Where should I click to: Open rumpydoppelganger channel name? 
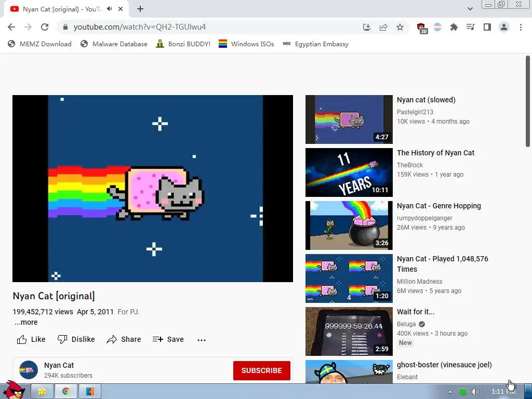pos(424,218)
